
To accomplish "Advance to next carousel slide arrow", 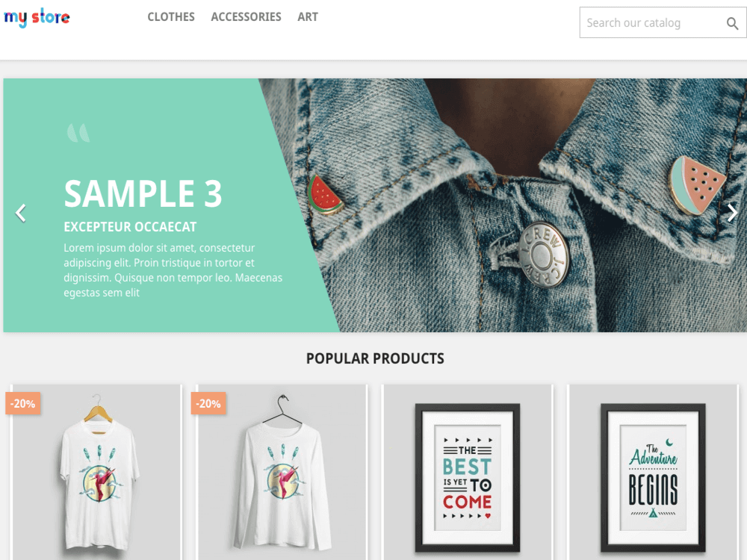I will 732,213.
